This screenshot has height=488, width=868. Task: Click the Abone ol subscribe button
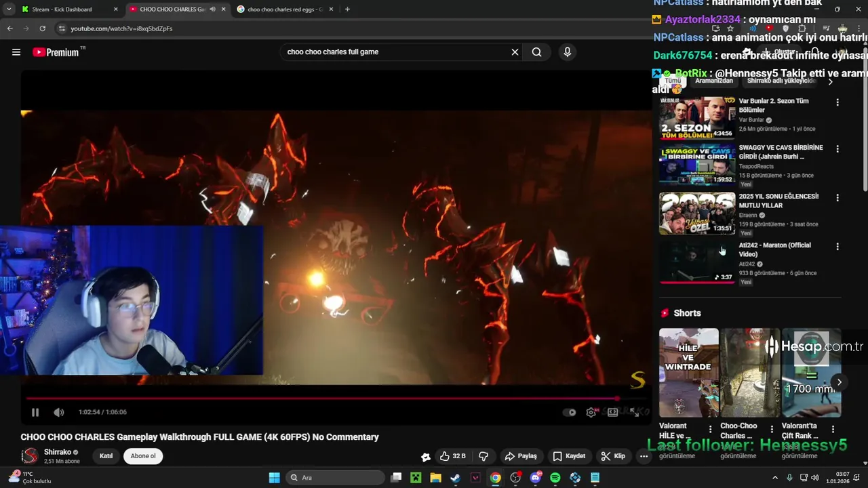143,456
